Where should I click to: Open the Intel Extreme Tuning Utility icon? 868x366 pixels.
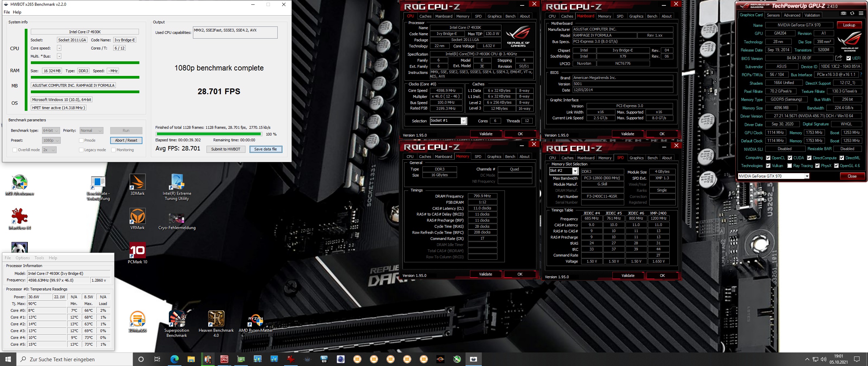click(177, 187)
